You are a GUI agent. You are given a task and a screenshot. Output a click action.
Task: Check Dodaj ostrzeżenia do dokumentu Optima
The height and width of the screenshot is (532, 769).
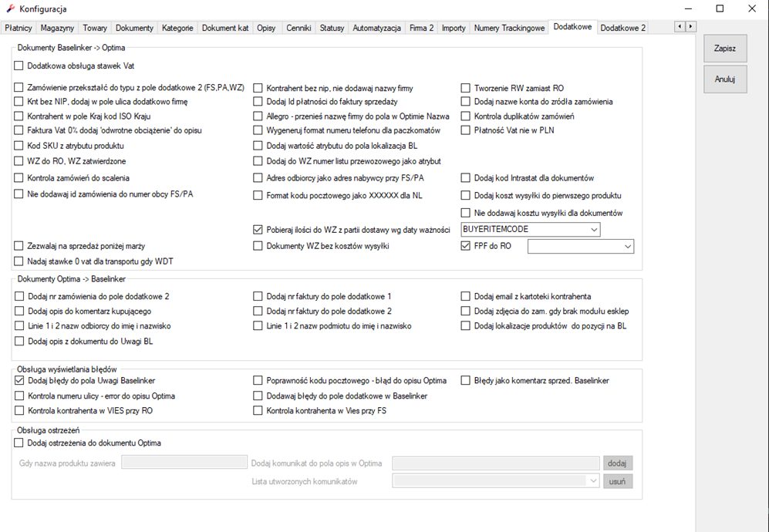[19, 443]
